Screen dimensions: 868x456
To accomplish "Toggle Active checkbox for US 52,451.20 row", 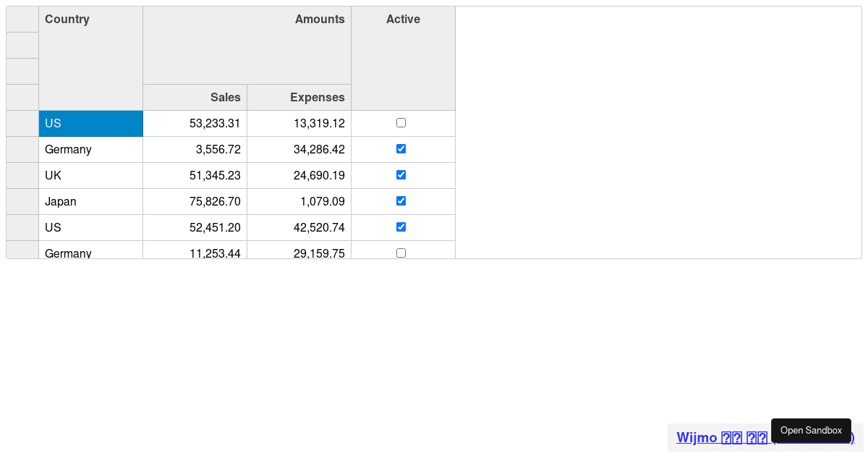I will (401, 227).
